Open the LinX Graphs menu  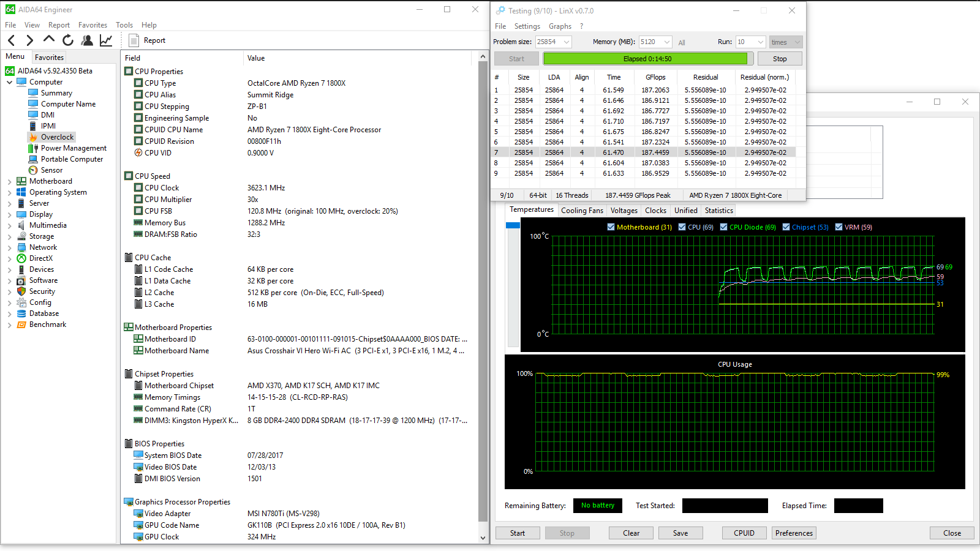560,26
